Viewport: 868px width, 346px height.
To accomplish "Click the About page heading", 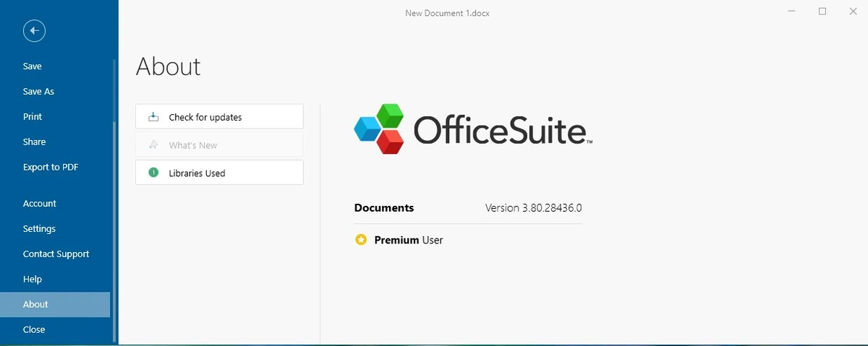I will point(168,66).
